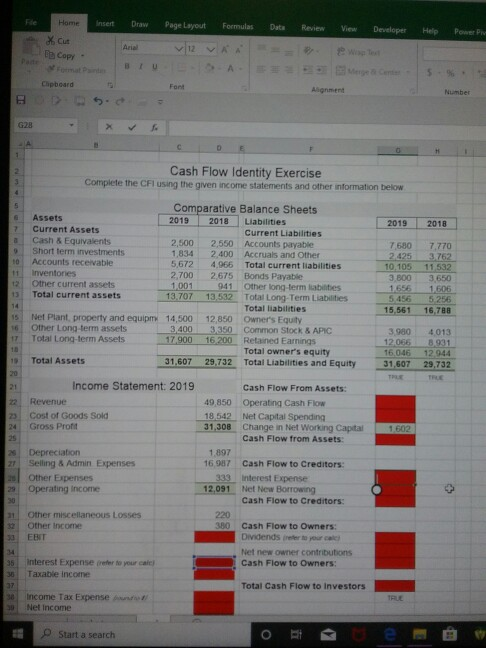Undo the last action
The width and height of the screenshot is (486, 648).
[98, 100]
